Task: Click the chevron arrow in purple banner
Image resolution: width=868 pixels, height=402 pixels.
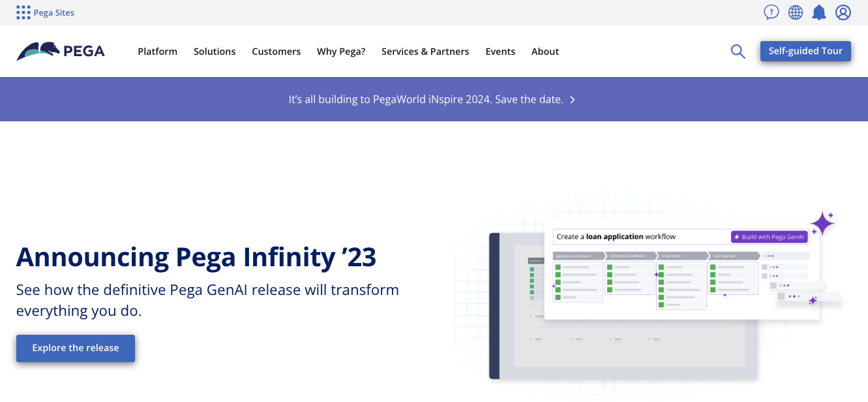Action: 573,100
